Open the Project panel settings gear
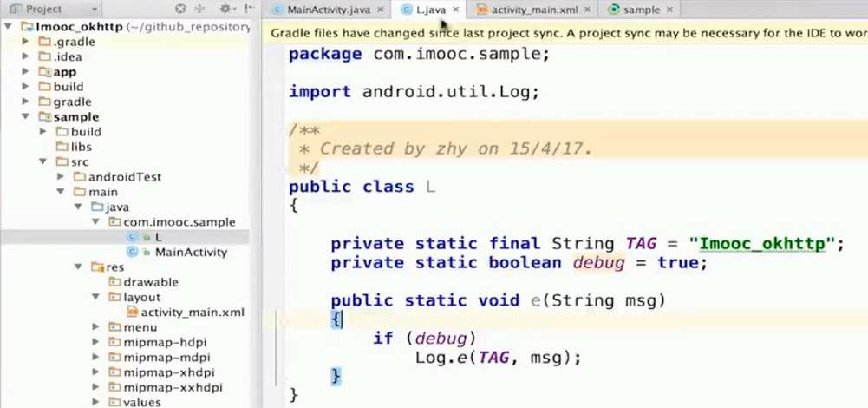Viewport: 868px width, 408px height. (225, 9)
